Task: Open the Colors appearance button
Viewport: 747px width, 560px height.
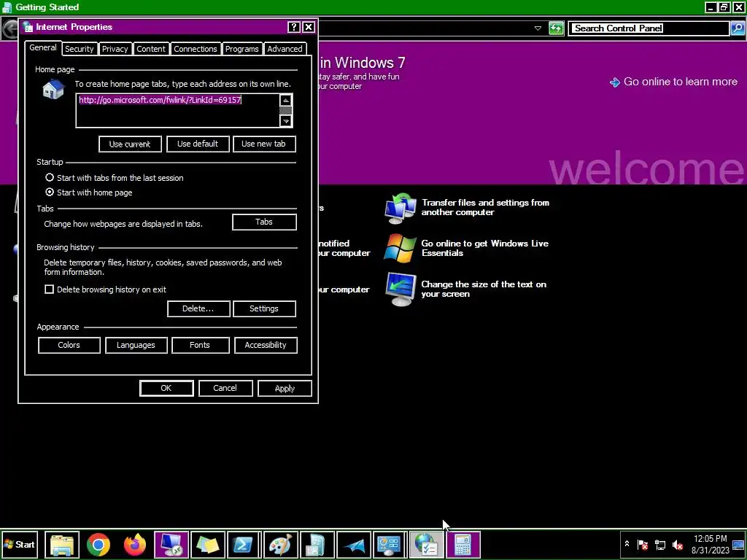Action: (x=69, y=345)
